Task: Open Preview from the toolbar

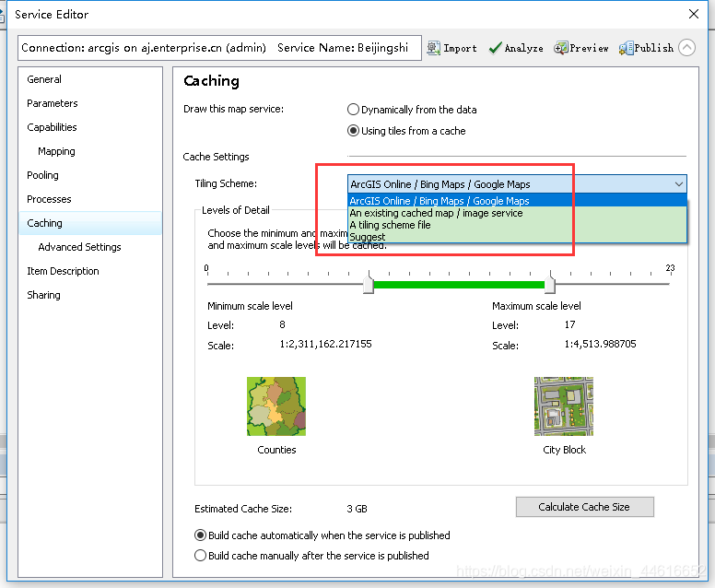Action: click(580, 48)
